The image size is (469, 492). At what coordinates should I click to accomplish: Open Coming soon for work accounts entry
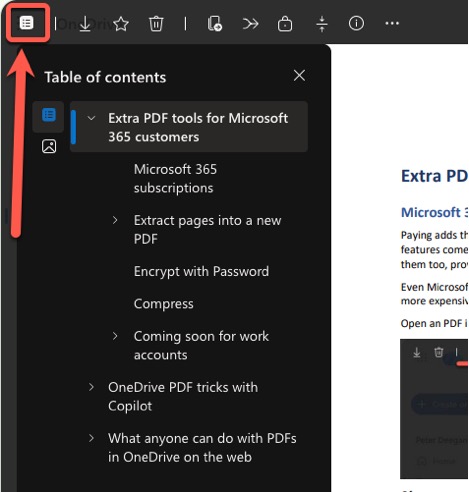click(201, 345)
